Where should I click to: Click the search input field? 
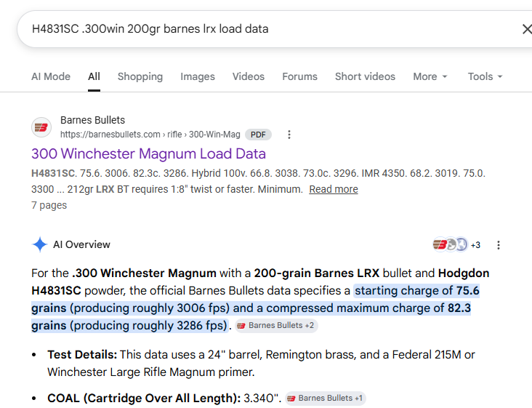[268, 29]
